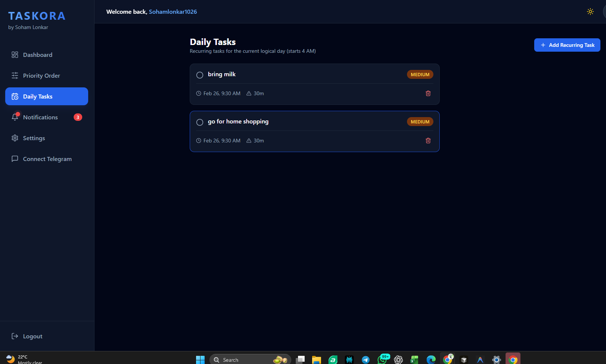The image size is (606, 364).
Task: Click the Connect Telegram chat bubble icon
Action: (15, 159)
